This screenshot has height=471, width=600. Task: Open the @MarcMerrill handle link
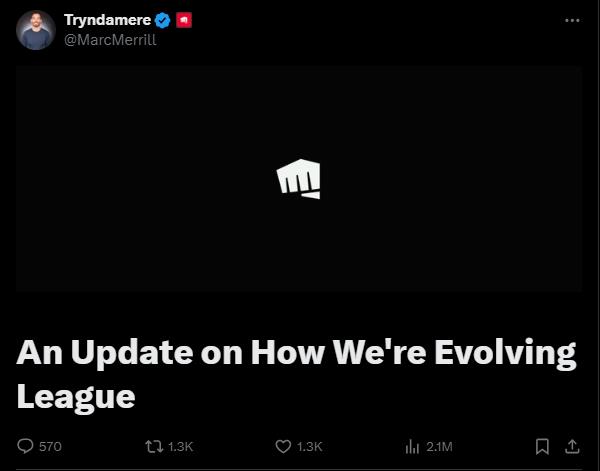(110, 40)
